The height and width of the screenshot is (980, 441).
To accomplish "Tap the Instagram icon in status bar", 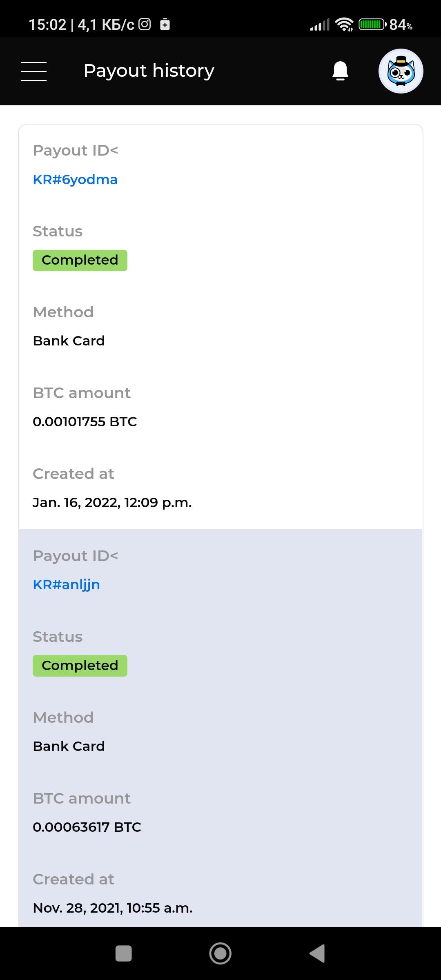I will (145, 24).
